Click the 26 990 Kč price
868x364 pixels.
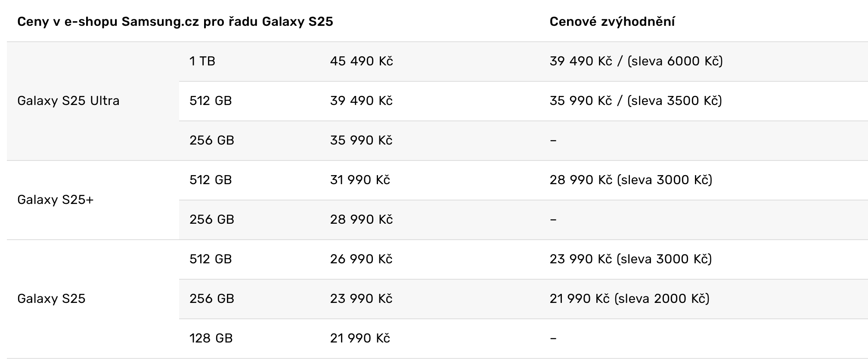(x=361, y=259)
